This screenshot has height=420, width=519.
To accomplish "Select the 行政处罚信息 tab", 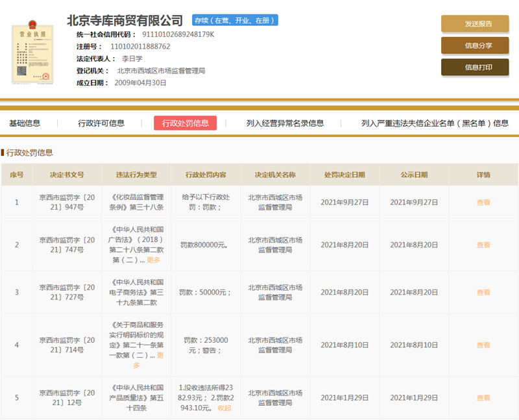I will pyautogui.click(x=186, y=123).
